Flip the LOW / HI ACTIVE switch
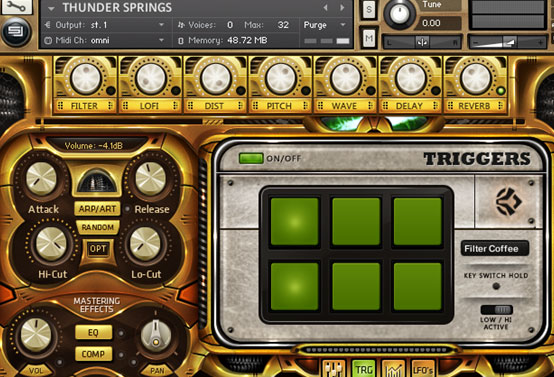554x377 pixels. pyautogui.click(x=496, y=310)
